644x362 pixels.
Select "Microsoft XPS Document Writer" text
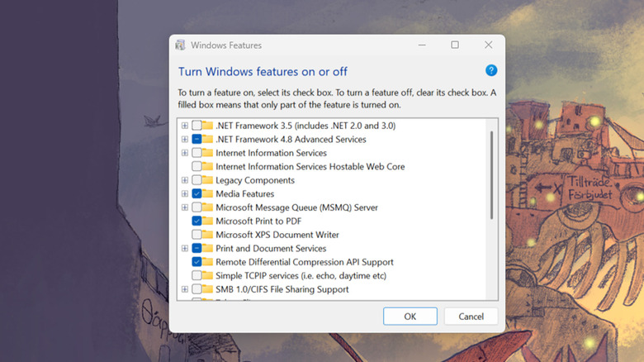(x=277, y=235)
